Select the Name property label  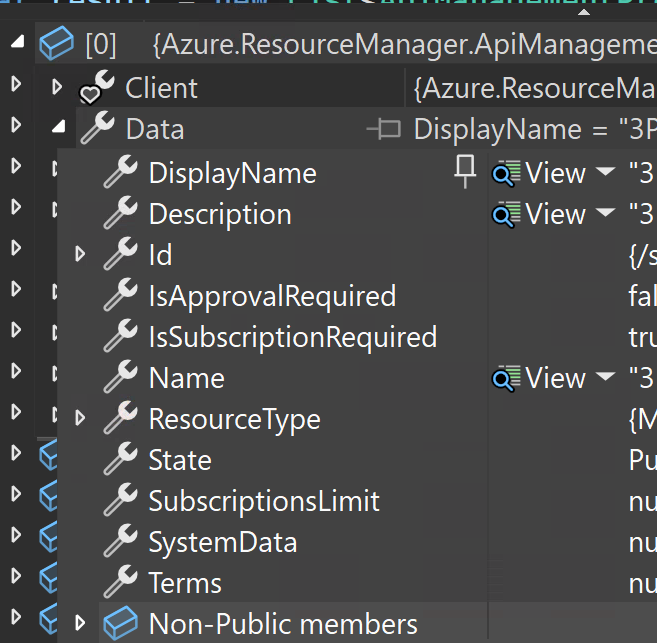(186, 378)
